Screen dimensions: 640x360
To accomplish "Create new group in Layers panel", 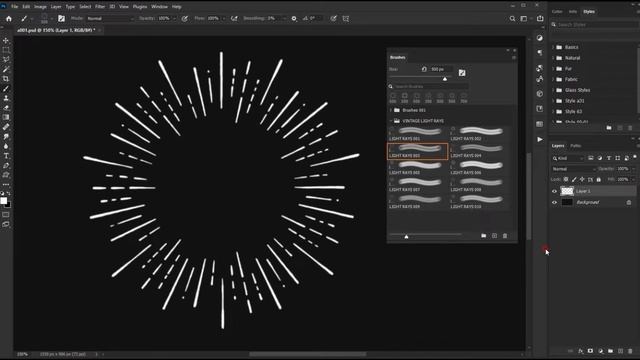I will click(x=610, y=351).
